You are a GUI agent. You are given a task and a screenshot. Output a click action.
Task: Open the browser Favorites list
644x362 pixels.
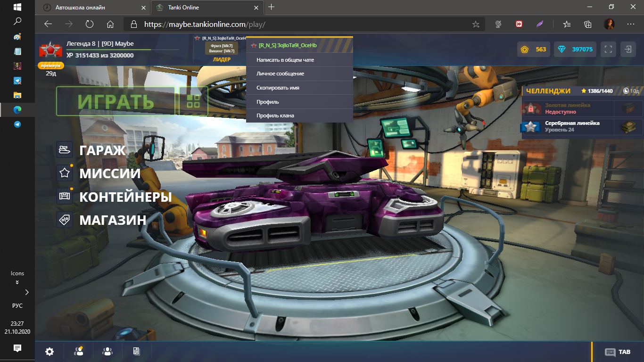point(567,24)
